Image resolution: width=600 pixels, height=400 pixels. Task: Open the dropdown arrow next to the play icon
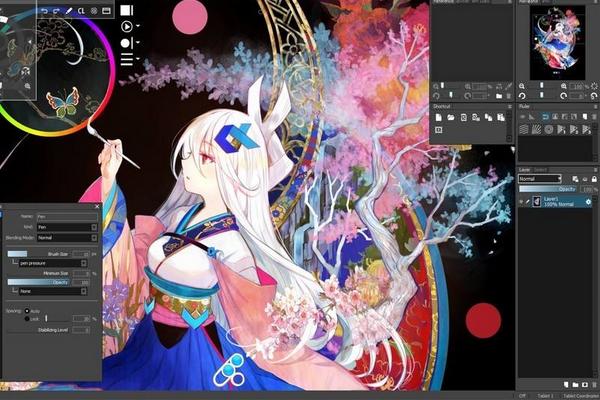[x=137, y=26]
